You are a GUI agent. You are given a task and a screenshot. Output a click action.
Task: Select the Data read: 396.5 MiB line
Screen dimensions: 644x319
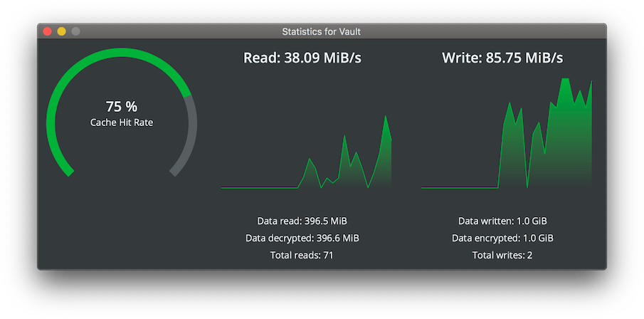point(302,221)
